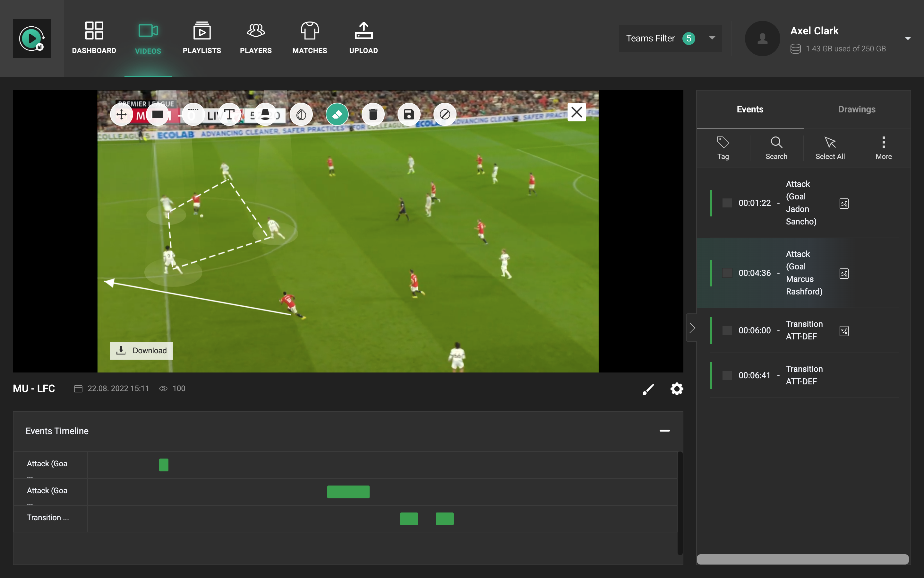Click the app logo in header
The image size is (924, 578).
tap(32, 38)
